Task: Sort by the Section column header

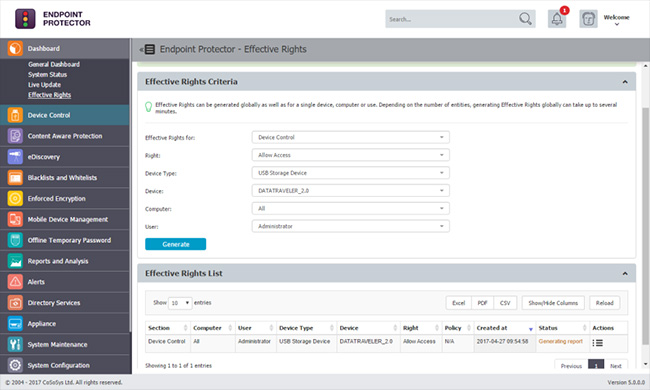Action: pos(167,328)
